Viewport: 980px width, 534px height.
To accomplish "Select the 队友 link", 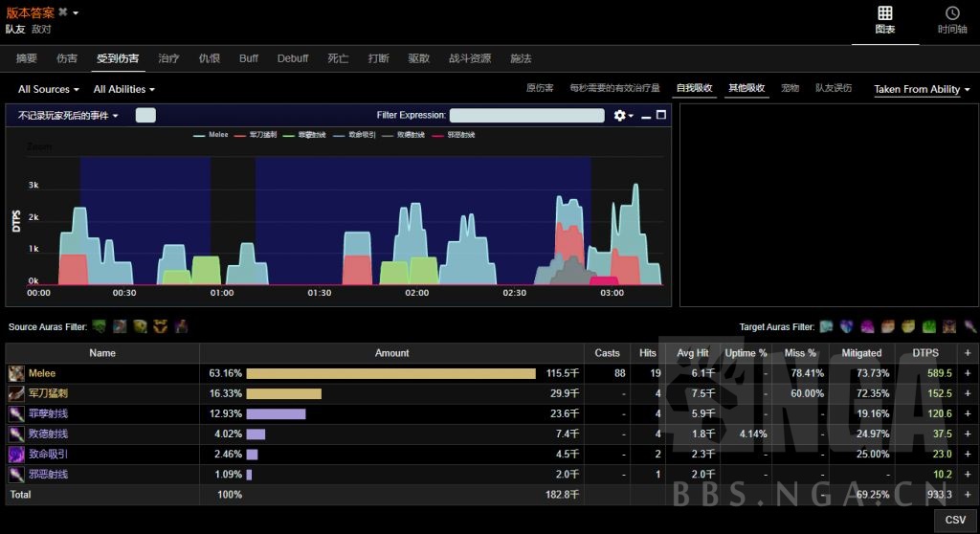I will click(15, 30).
